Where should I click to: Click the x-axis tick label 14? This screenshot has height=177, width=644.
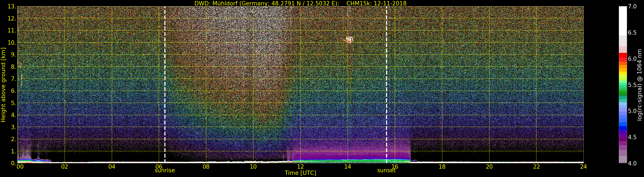(x=347, y=167)
